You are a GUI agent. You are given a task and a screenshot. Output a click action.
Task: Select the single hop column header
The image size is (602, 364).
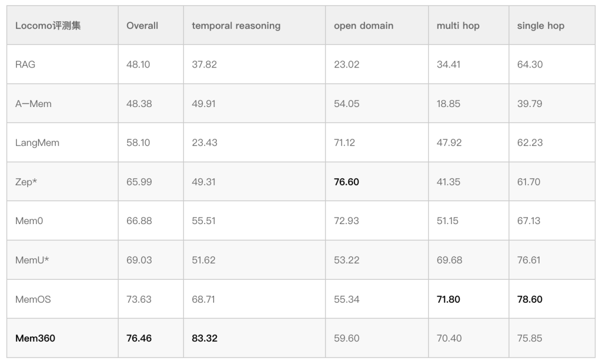pyautogui.click(x=540, y=26)
